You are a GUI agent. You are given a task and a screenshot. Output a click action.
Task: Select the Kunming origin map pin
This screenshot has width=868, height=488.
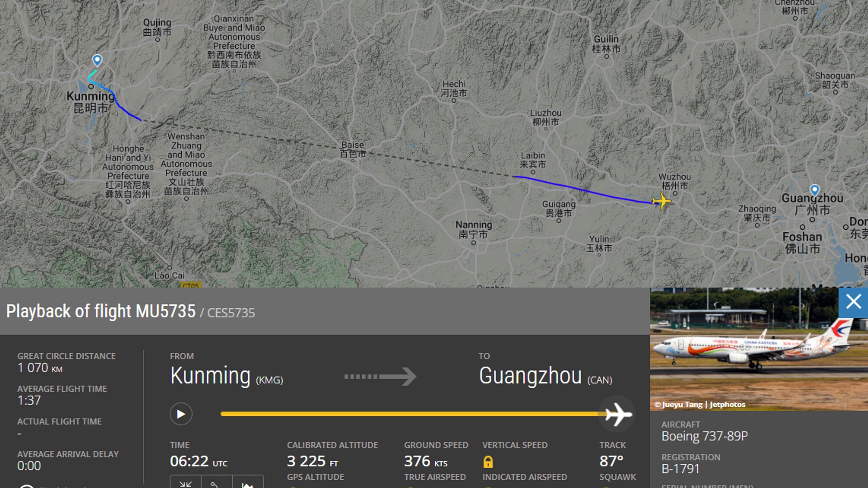(x=97, y=60)
